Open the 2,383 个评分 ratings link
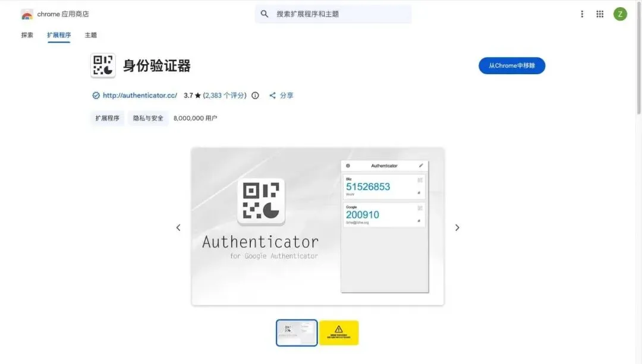This screenshot has width=642, height=364. tap(225, 95)
